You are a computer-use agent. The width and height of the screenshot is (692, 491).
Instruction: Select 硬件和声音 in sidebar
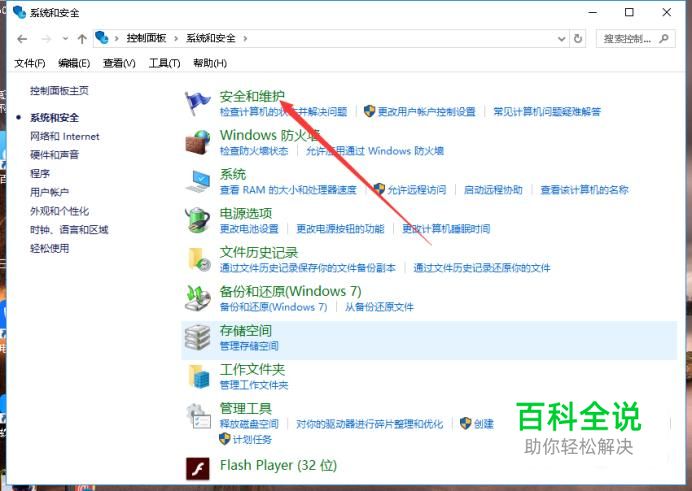[x=54, y=155]
